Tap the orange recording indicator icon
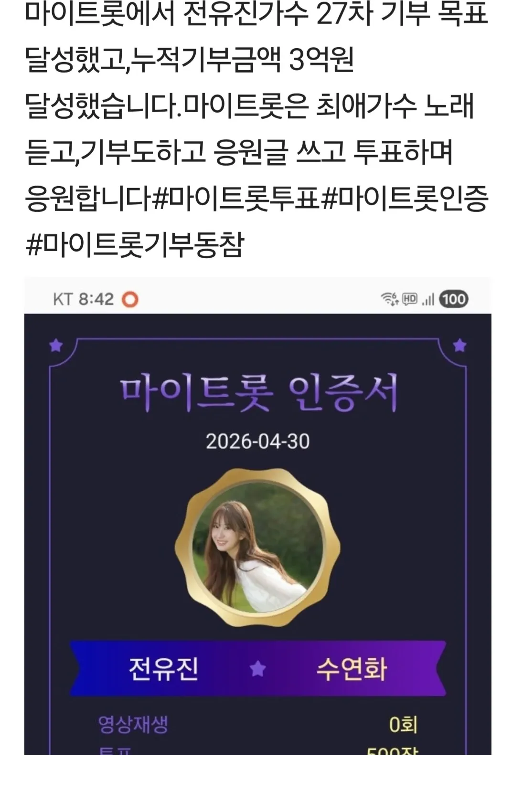 130,299
